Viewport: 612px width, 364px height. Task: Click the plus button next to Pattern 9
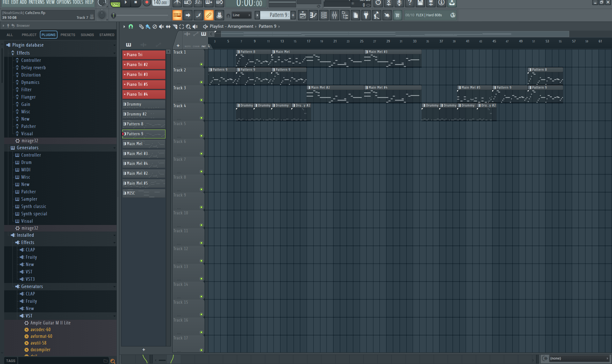293,15
